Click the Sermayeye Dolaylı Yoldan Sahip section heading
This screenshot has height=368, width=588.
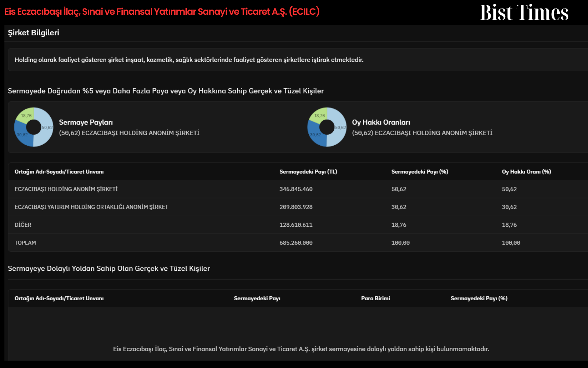pos(109,268)
